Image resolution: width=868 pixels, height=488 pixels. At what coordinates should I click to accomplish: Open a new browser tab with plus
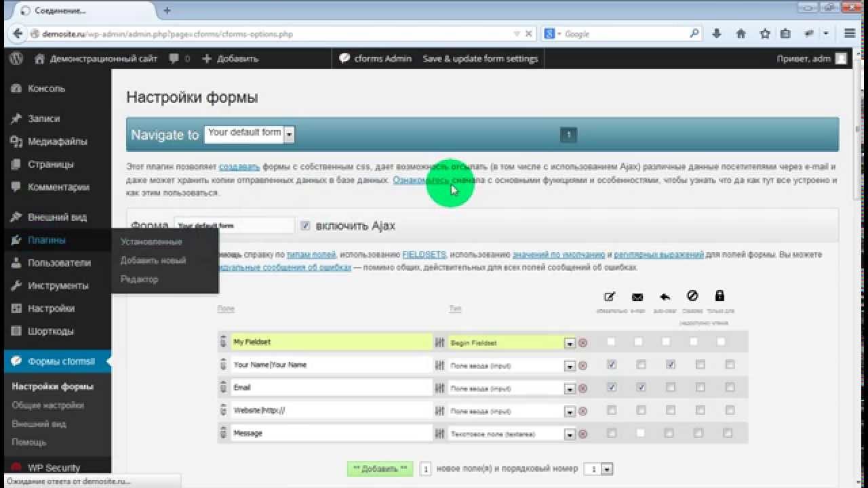(167, 10)
